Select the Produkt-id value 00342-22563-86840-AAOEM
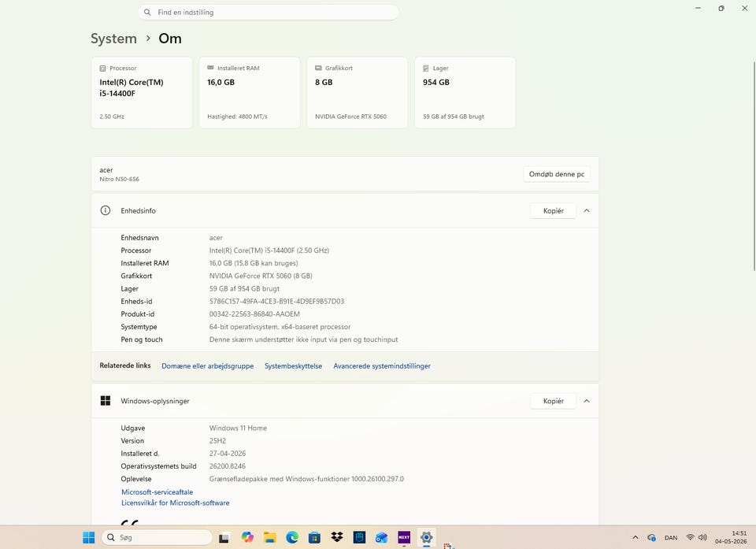 pyautogui.click(x=254, y=314)
